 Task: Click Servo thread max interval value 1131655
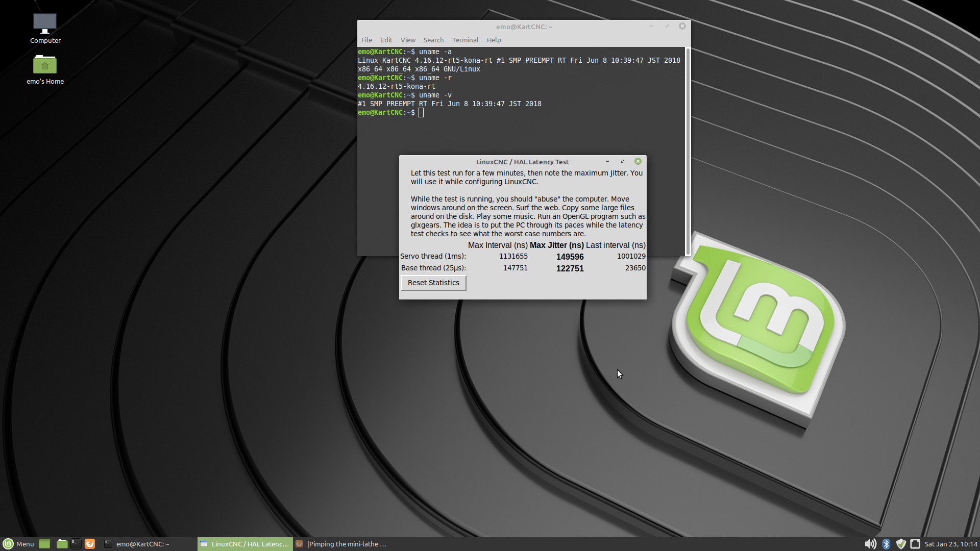click(x=513, y=256)
